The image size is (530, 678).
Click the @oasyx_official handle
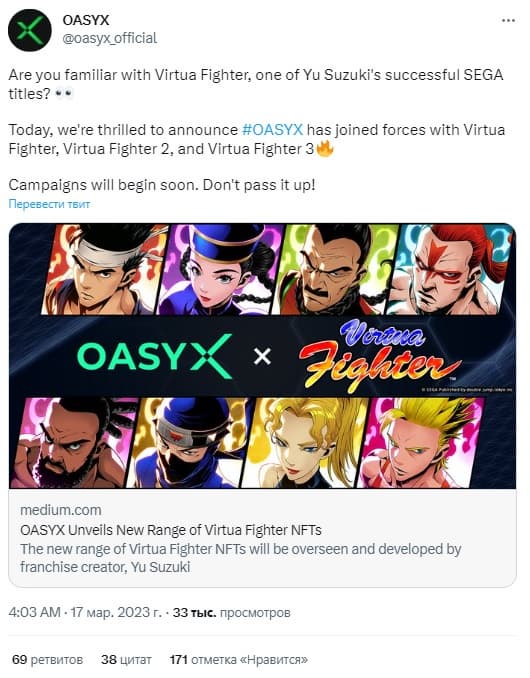tap(110, 38)
